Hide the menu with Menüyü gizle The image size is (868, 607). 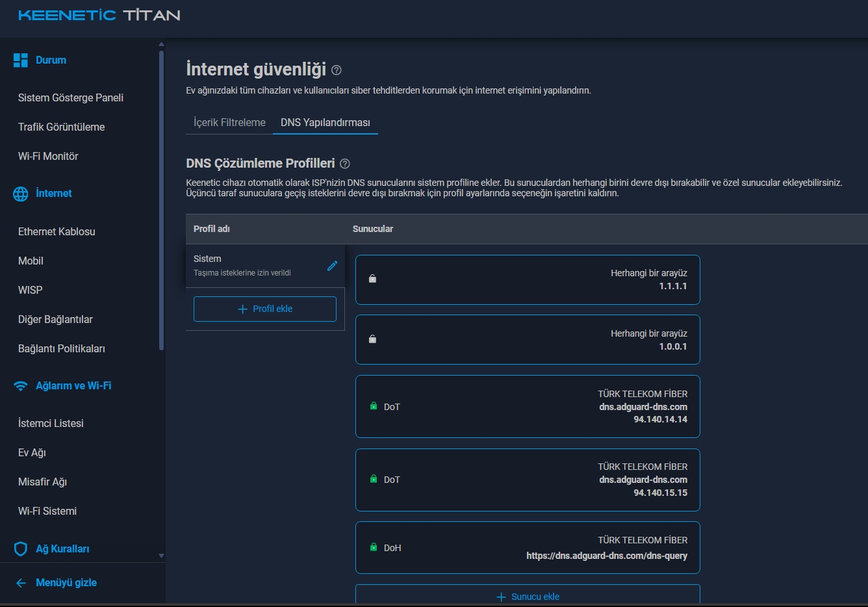point(57,583)
